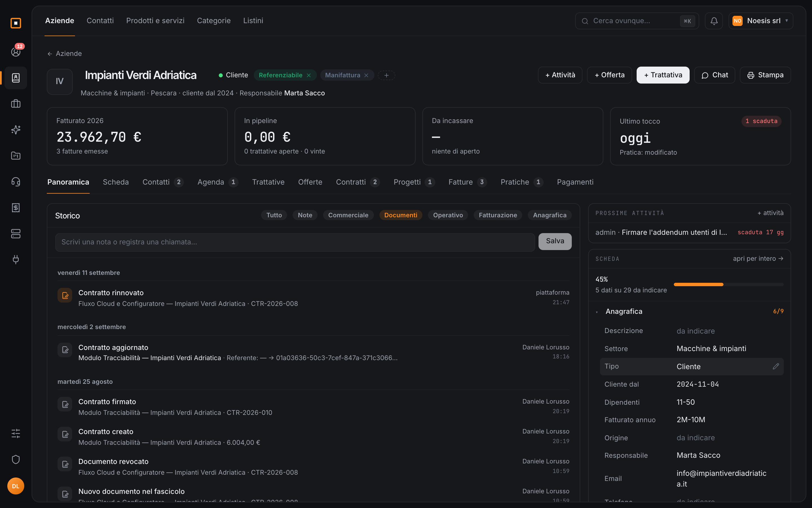Add a new tag with plus chip

pyautogui.click(x=386, y=75)
